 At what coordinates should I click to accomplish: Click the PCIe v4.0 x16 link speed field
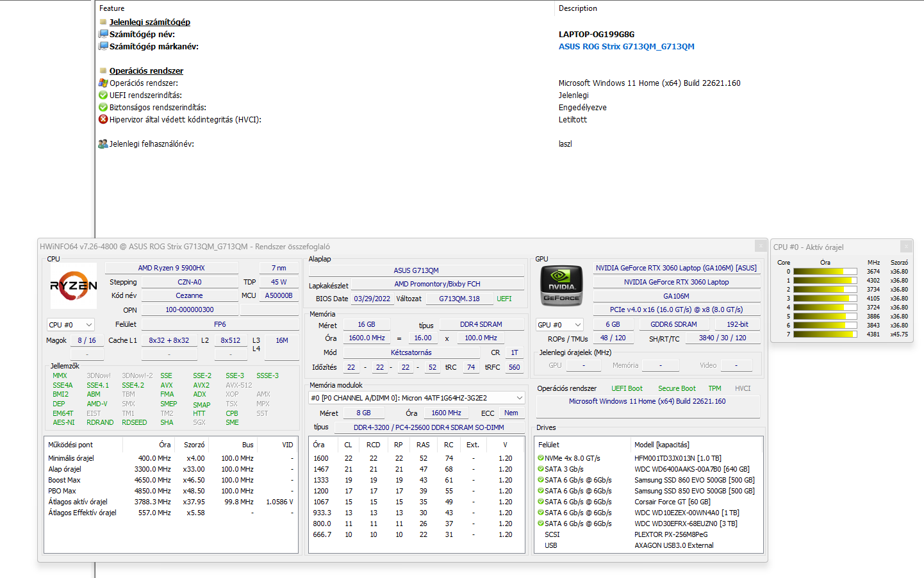[676, 310]
